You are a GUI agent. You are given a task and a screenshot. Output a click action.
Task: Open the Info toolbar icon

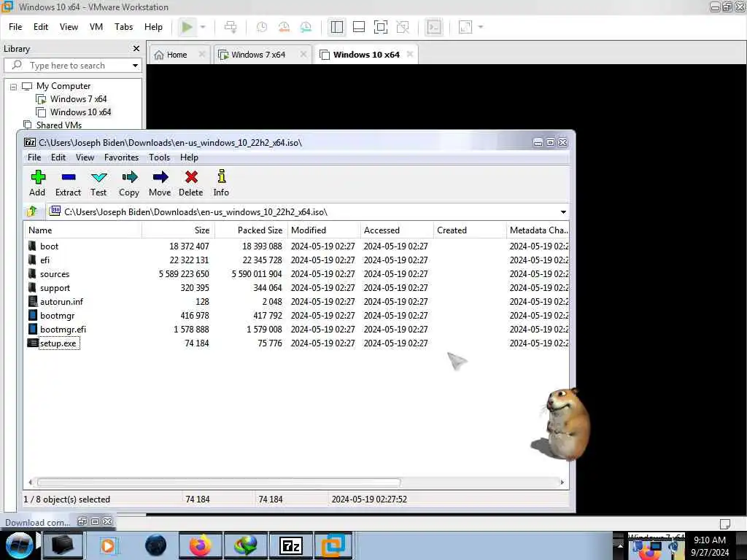[x=221, y=183]
